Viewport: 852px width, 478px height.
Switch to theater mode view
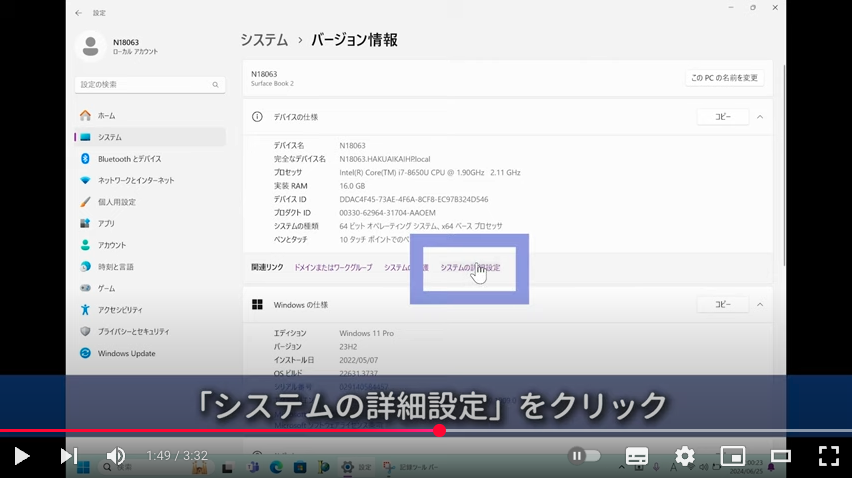781,456
